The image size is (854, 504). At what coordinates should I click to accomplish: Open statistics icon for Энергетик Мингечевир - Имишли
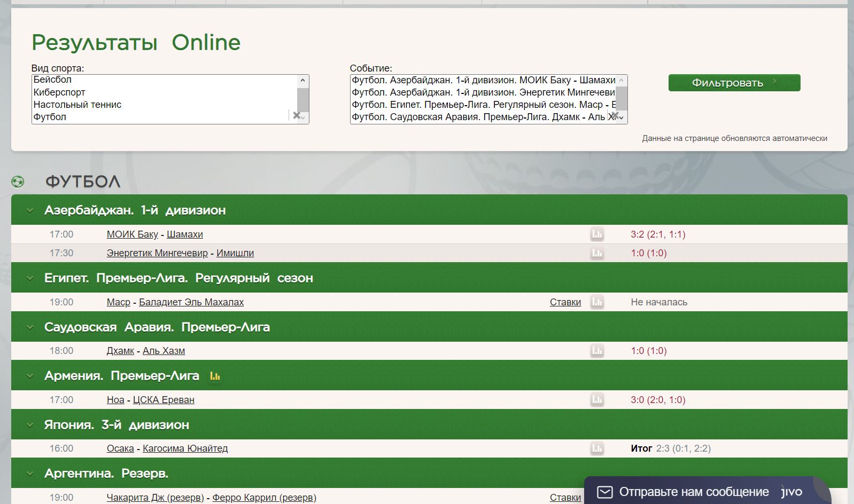pos(597,253)
